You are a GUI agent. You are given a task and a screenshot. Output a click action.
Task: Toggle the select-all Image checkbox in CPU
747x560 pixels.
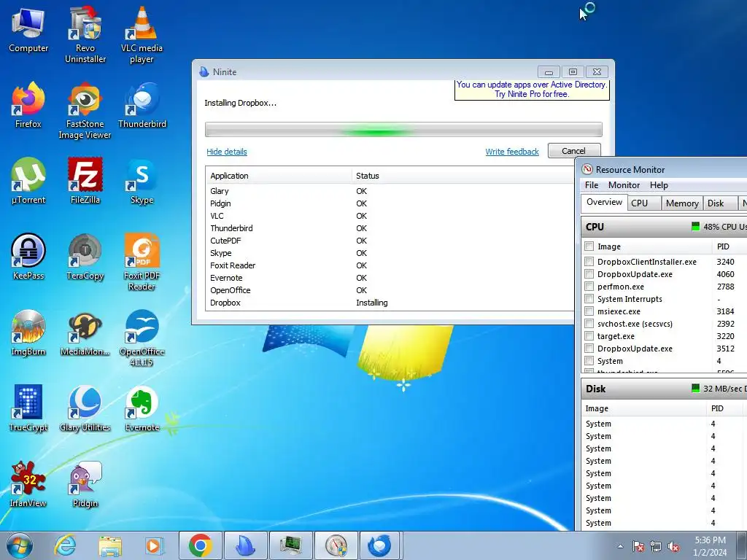589,246
